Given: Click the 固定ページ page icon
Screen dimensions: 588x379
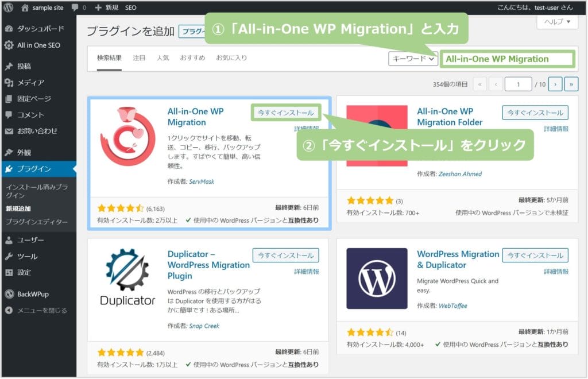Looking at the screenshot, I should point(9,99).
